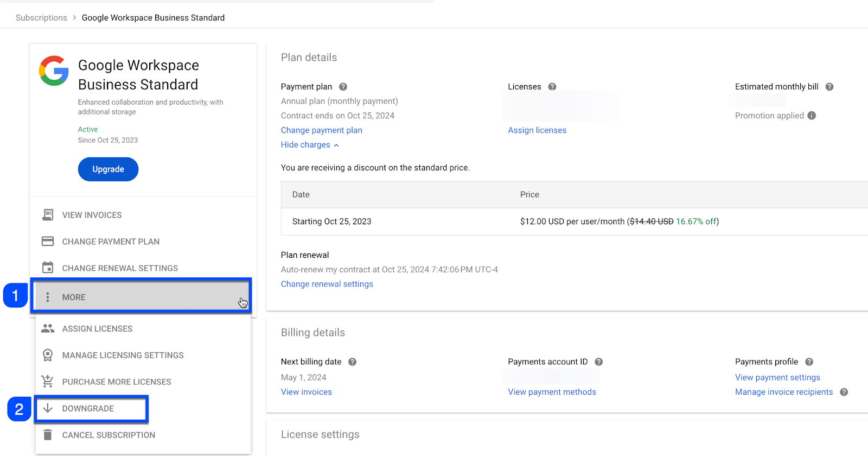Open the Manage invoice recipients link

pyautogui.click(x=784, y=392)
